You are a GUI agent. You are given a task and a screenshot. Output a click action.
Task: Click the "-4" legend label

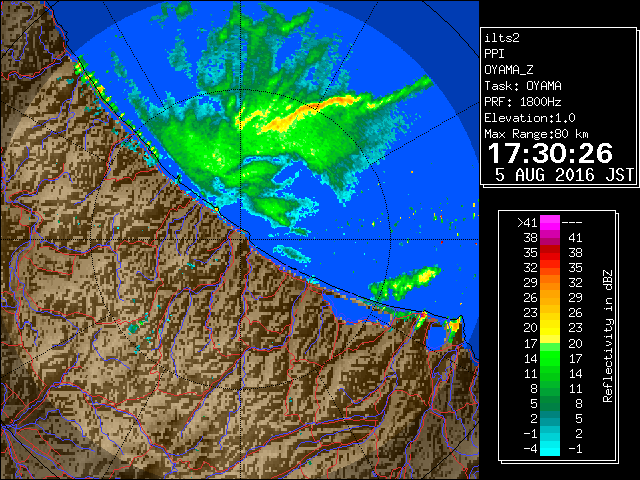pos(530,449)
